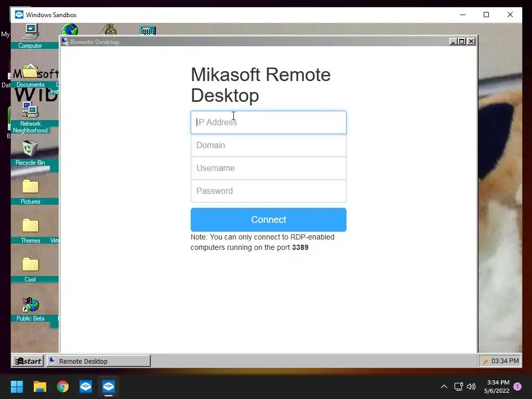Maximize the Remote Desktop inner window
Image resolution: width=532 pixels, height=399 pixels.
pos(462,42)
